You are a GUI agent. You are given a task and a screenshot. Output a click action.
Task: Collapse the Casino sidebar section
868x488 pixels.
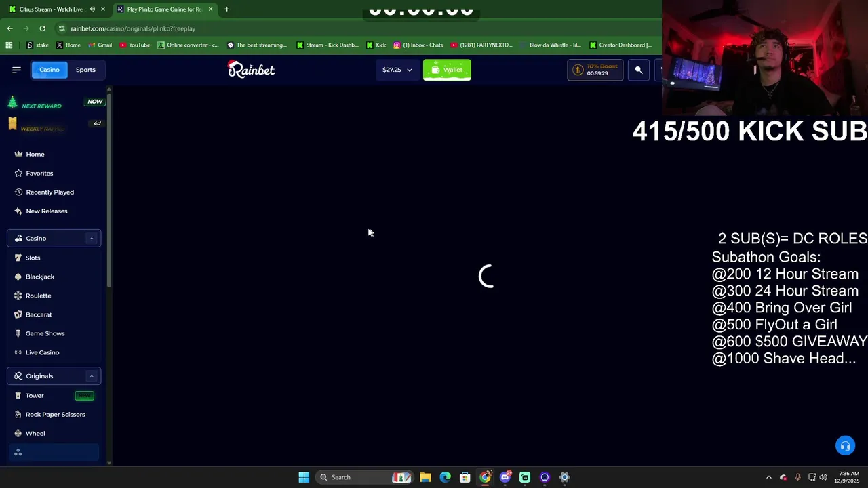pos(92,239)
